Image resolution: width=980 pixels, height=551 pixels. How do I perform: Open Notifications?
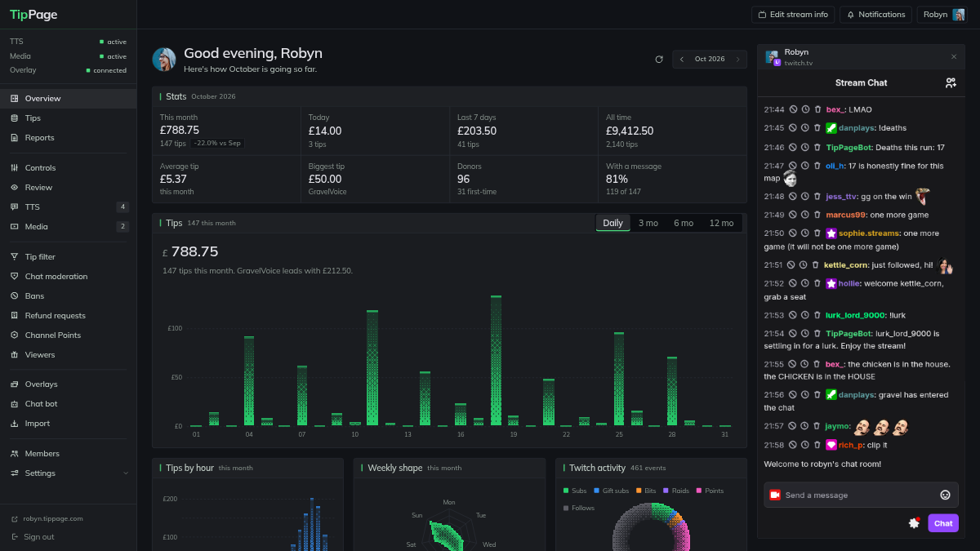(x=875, y=15)
